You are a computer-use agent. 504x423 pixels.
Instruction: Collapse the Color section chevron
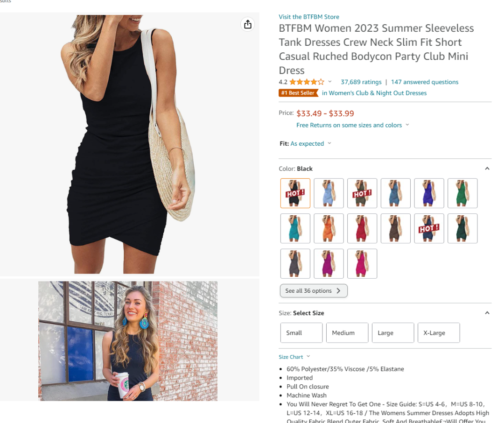click(487, 169)
